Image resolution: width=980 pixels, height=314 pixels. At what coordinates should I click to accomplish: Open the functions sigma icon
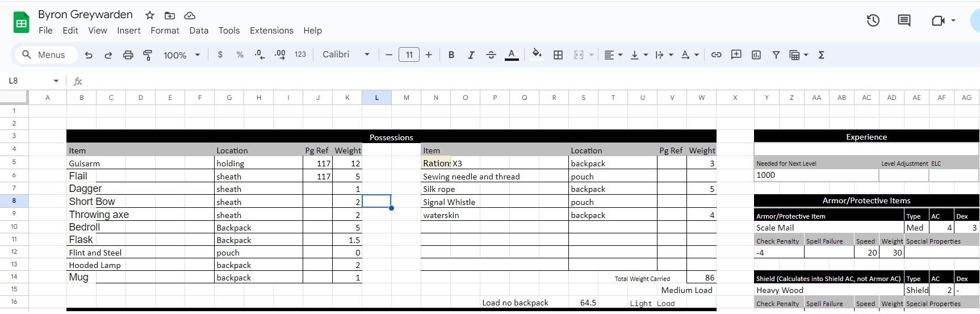click(x=821, y=55)
